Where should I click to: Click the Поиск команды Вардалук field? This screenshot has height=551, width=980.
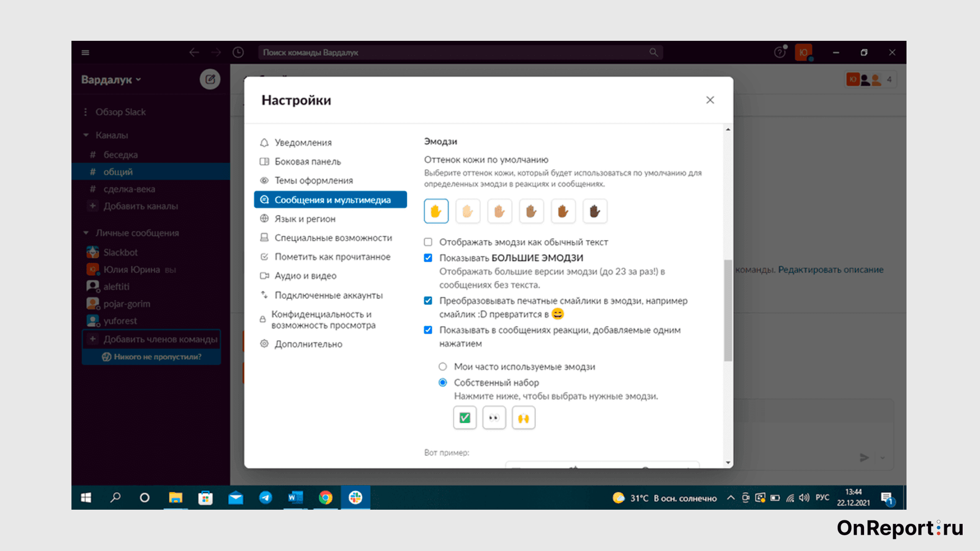459,53
